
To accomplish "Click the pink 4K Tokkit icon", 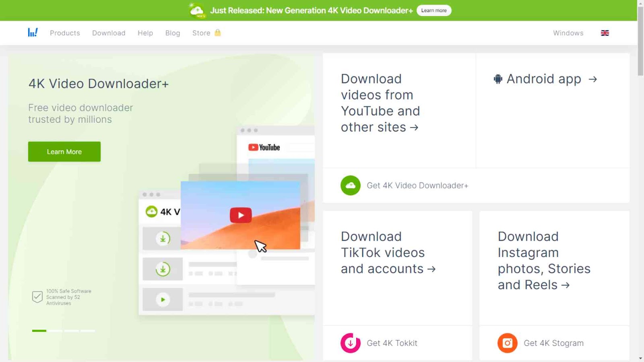I will [351, 343].
